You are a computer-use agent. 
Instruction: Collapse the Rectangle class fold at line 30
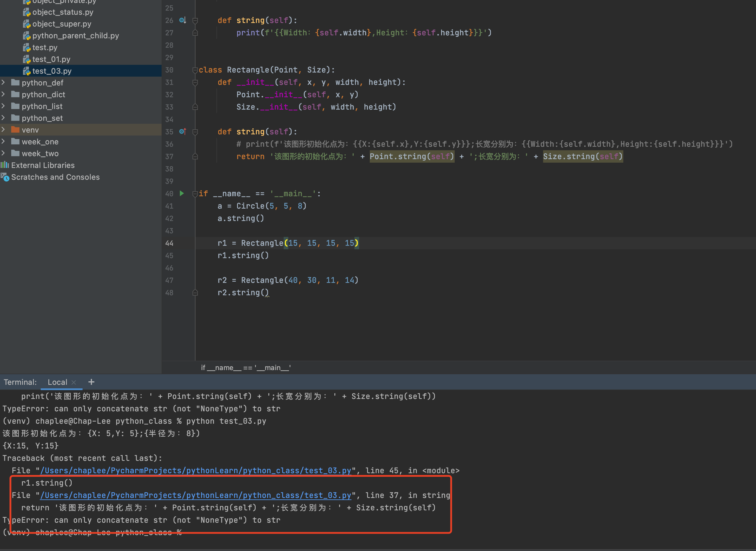(195, 70)
